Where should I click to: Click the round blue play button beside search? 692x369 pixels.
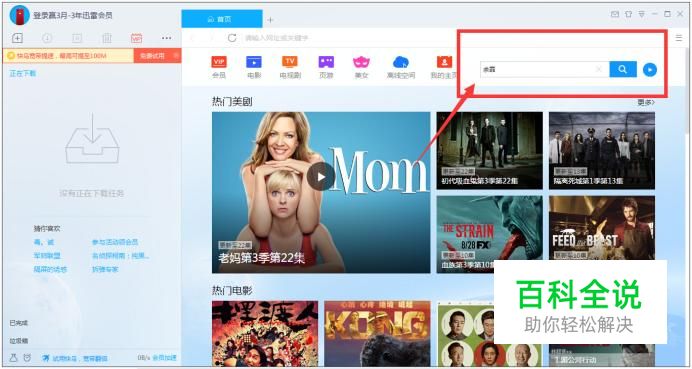point(650,69)
